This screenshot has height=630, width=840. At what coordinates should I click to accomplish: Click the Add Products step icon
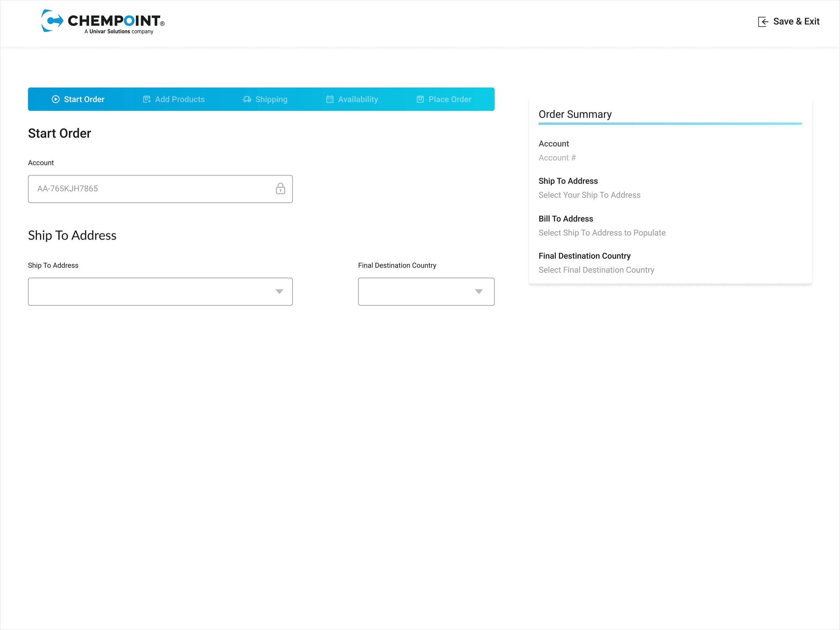146,99
